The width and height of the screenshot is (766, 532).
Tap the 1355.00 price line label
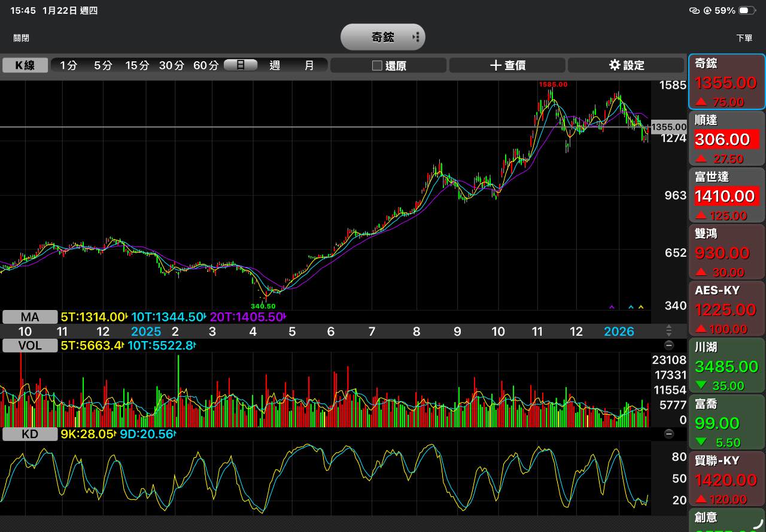click(x=669, y=127)
